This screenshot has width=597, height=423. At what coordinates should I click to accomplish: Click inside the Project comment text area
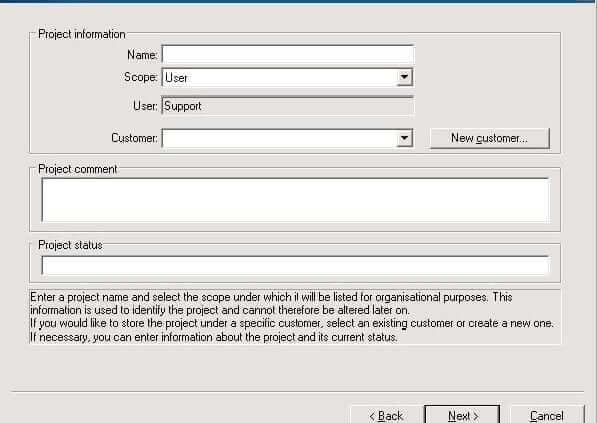point(295,201)
